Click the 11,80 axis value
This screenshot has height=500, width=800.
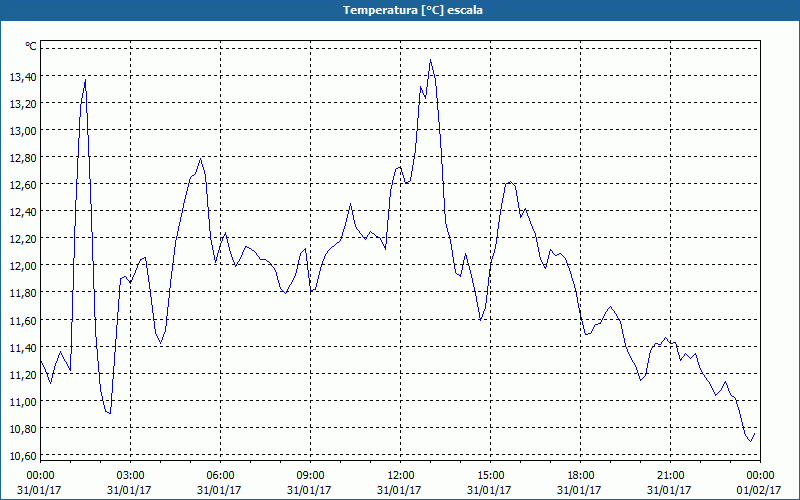[23, 293]
